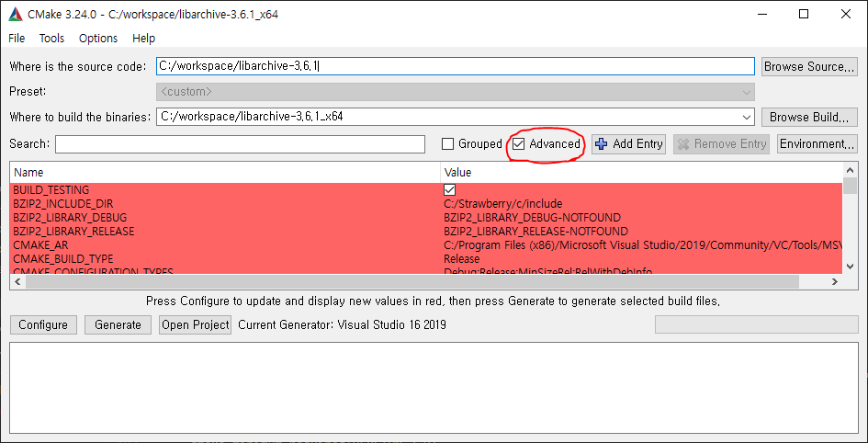Click the Configure button
Screen dimensions: 868x443
43,324
